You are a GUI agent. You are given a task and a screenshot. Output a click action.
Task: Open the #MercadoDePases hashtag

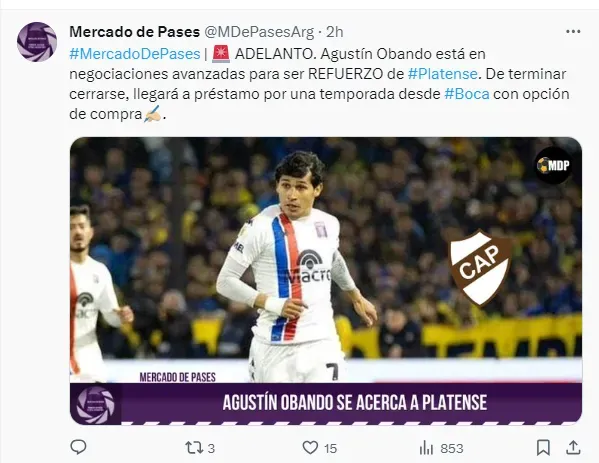point(135,54)
